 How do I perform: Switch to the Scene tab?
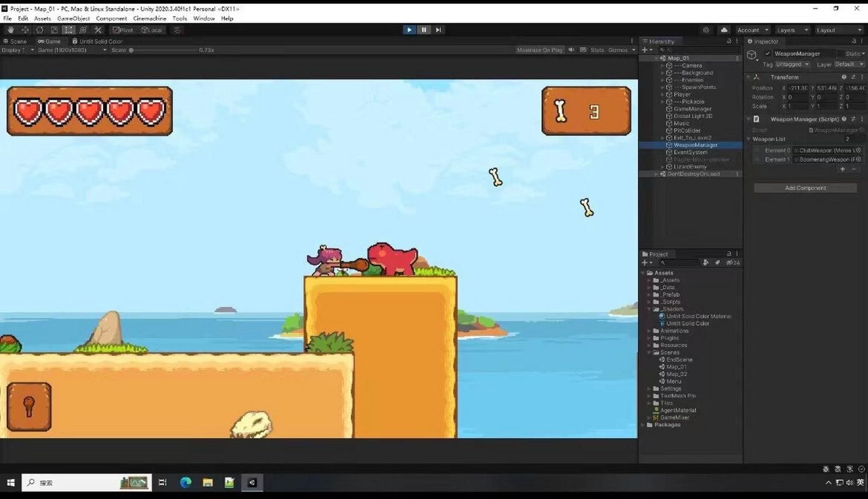tap(15, 41)
